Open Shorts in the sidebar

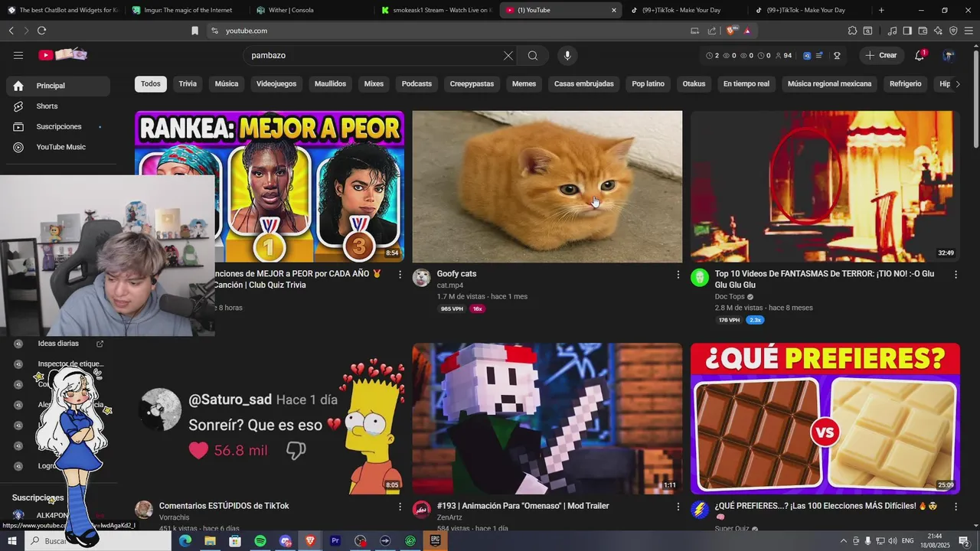click(58, 106)
